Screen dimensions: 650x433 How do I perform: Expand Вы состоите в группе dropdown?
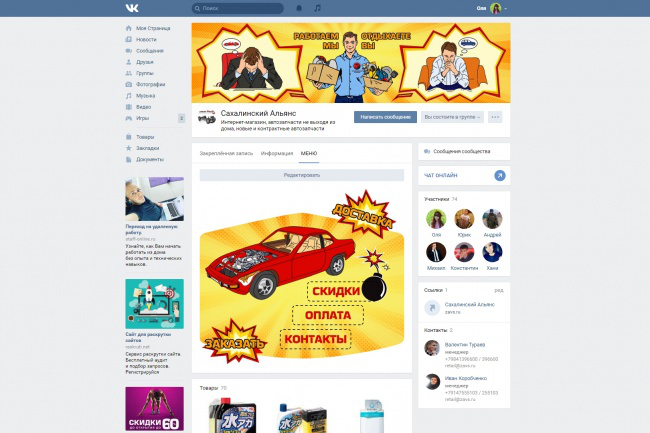[x=452, y=117]
